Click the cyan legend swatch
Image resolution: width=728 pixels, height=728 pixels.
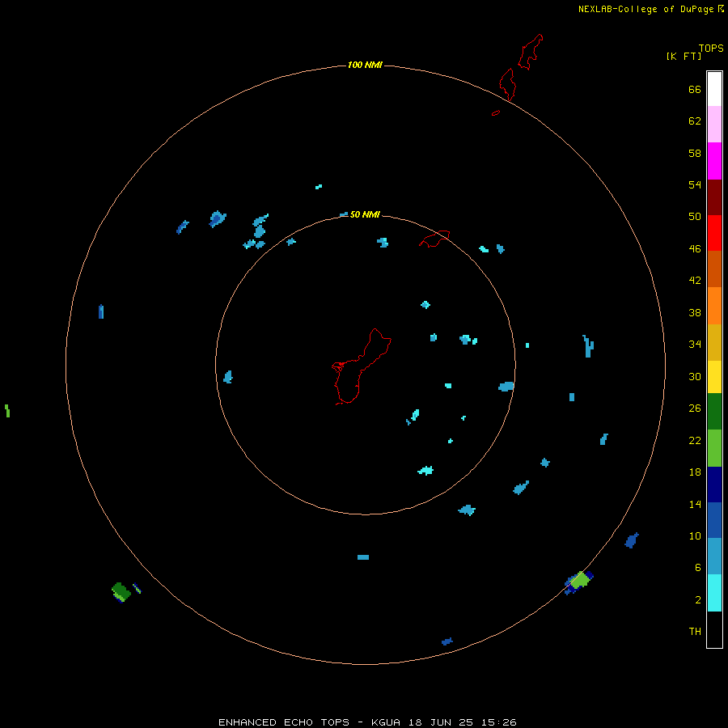(714, 593)
